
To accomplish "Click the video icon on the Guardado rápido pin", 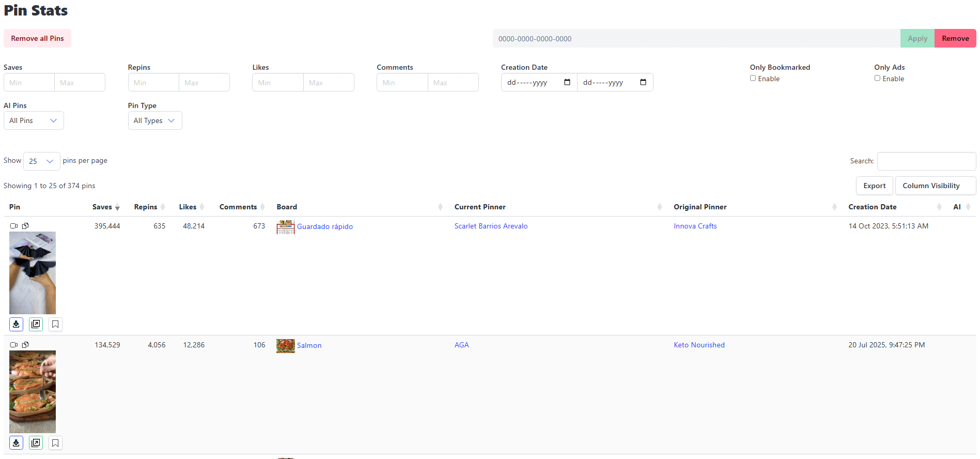I will (14, 226).
